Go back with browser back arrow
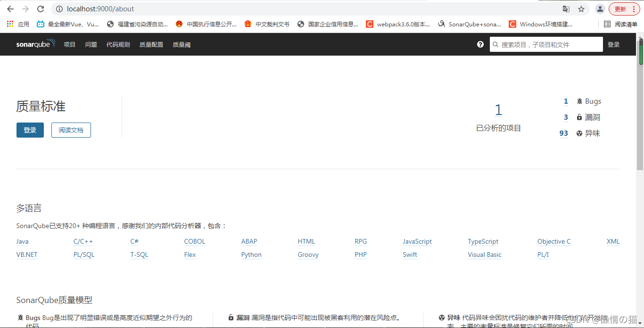Image resolution: width=644 pixels, height=328 pixels. tap(10, 9)
